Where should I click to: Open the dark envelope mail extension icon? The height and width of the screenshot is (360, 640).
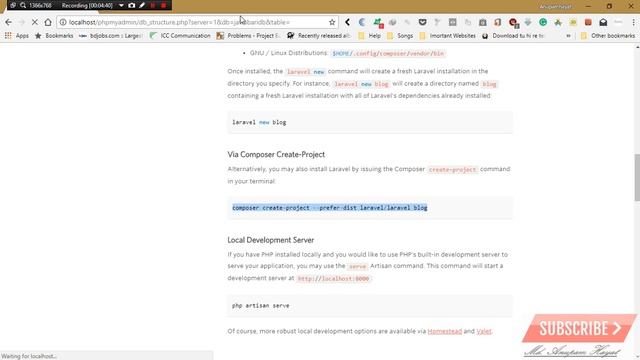pyautogui.click(x=603, y=22)
